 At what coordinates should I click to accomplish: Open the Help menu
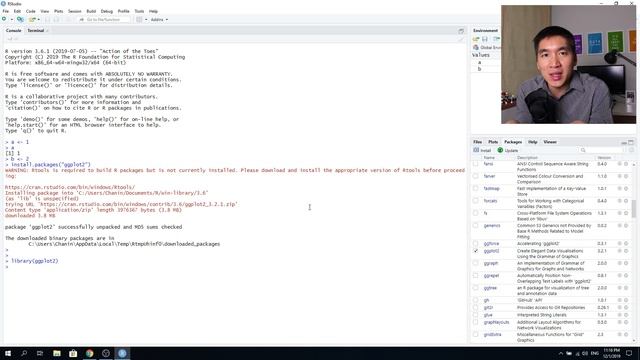[153, 11]
